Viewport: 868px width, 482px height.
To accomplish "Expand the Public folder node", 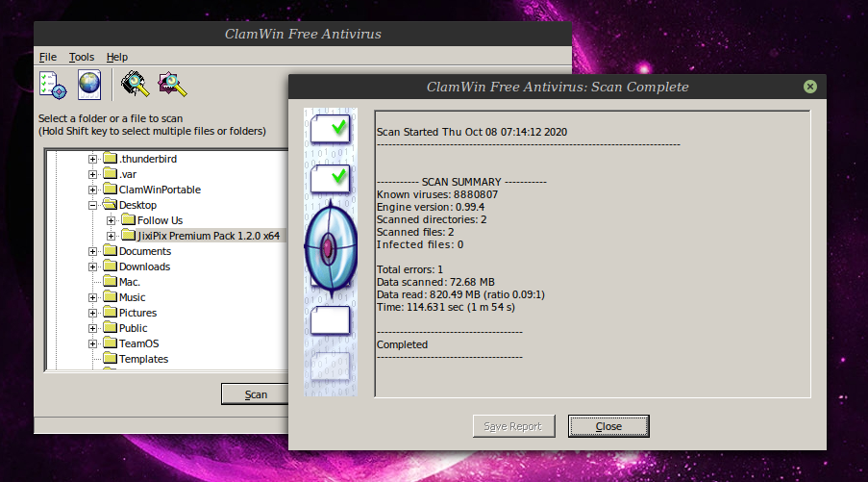I will tap(92, 328).
